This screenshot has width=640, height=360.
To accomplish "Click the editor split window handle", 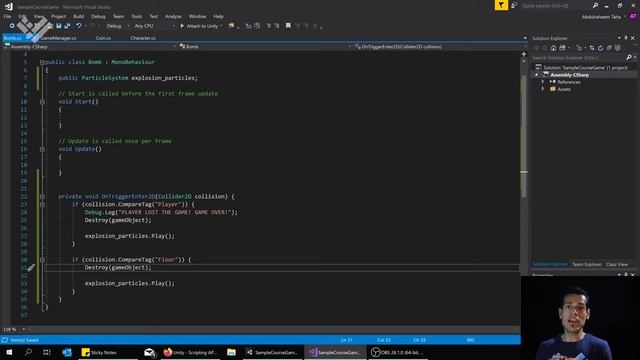I will tap(524, 54).
